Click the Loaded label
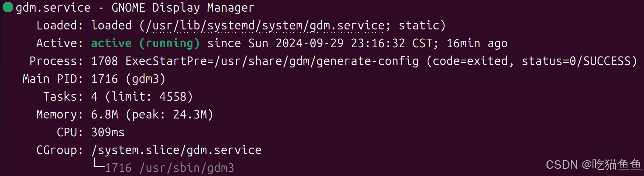This screenshot has width=644, height=176. pos(59,25)
